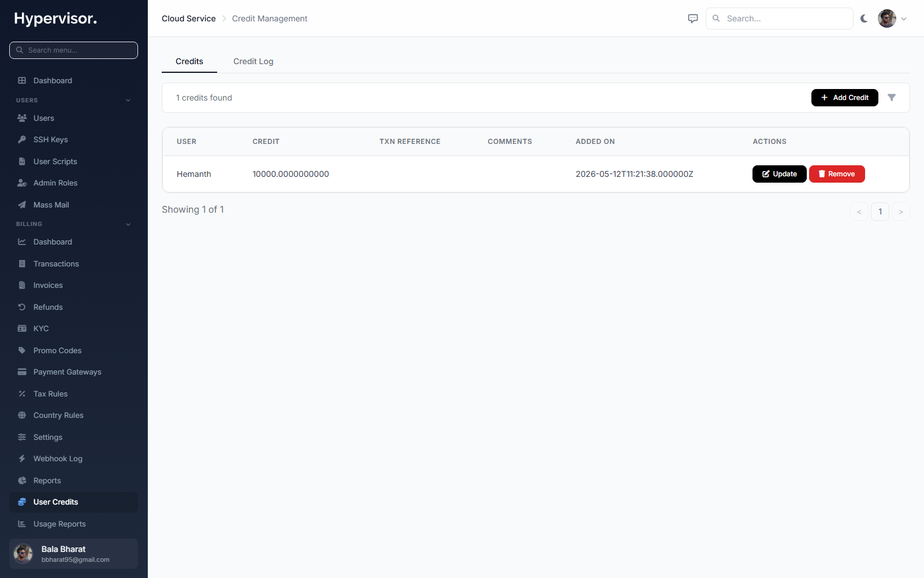Focus the top Search field

[780, 18]
